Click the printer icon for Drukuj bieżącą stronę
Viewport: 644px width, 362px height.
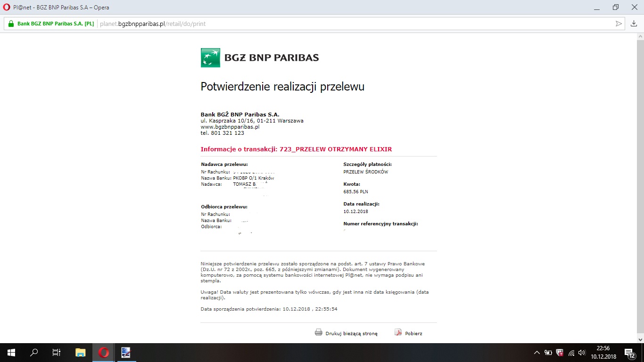point(319,332)
